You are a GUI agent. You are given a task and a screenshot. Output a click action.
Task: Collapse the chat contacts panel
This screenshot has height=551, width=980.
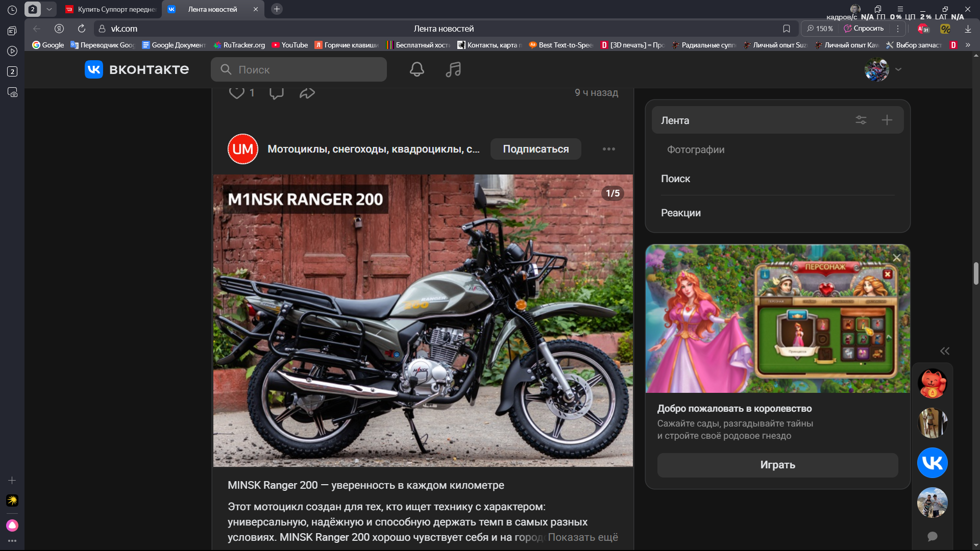(x=945, y=351)
